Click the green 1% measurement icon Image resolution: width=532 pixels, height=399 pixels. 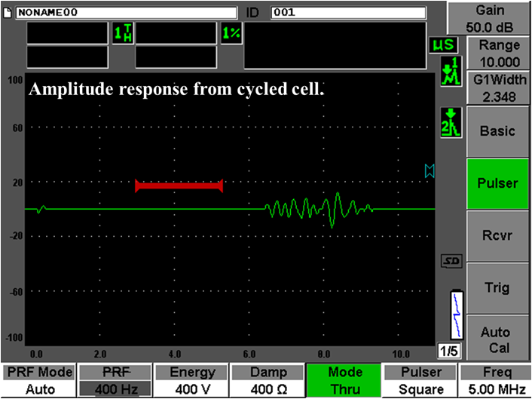(x=231, y=34)
